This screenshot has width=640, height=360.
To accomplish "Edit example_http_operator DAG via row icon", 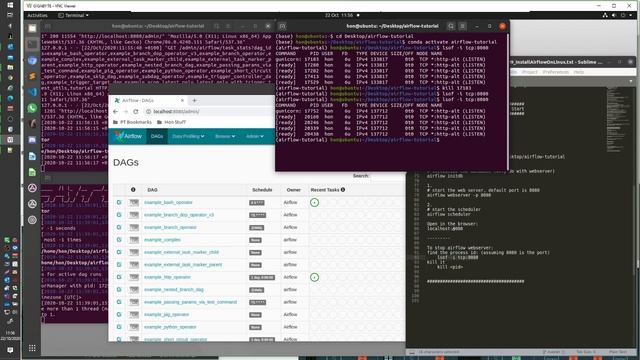I will coord(119,277).
